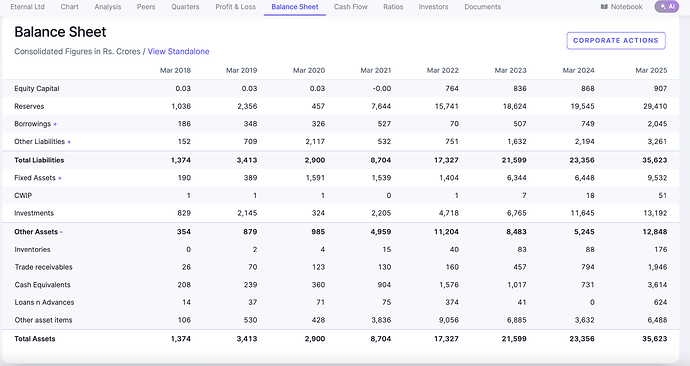Collapse the Other Assets section
690x366 pixels.
(61, 232)
